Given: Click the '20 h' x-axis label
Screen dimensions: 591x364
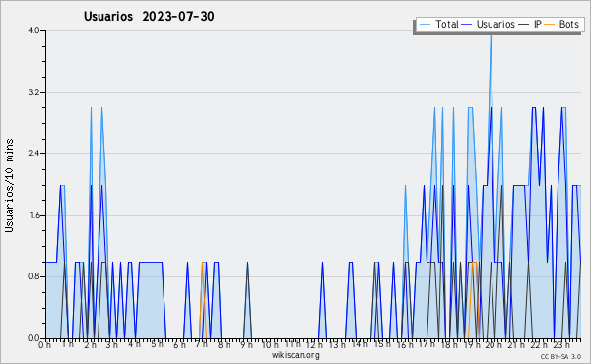Looking at the screenshot, I should pos(493,345).
